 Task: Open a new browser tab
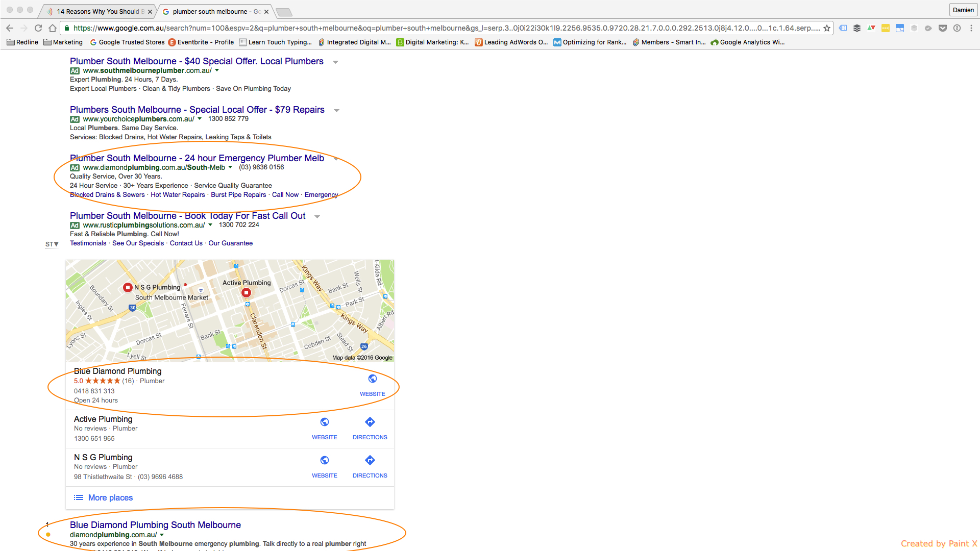pyautogui.click(x=284, y=12)
